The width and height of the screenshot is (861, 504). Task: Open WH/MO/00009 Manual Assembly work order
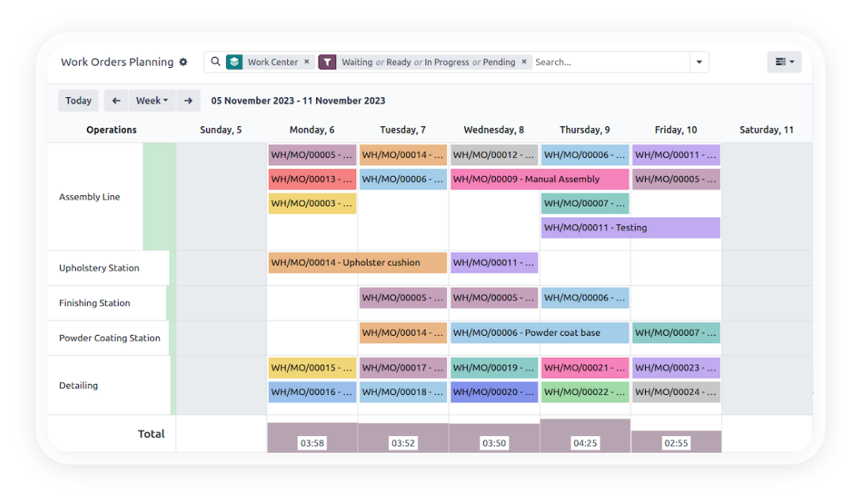coord(539,179)
